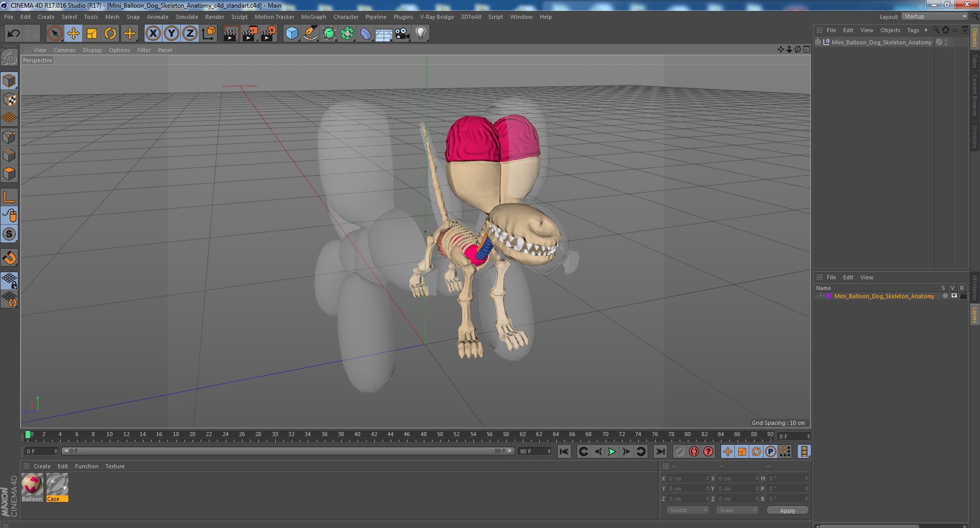Switch to Polygons mode
This screenshot has height=528, width=980.
click(x=9, y=174)
